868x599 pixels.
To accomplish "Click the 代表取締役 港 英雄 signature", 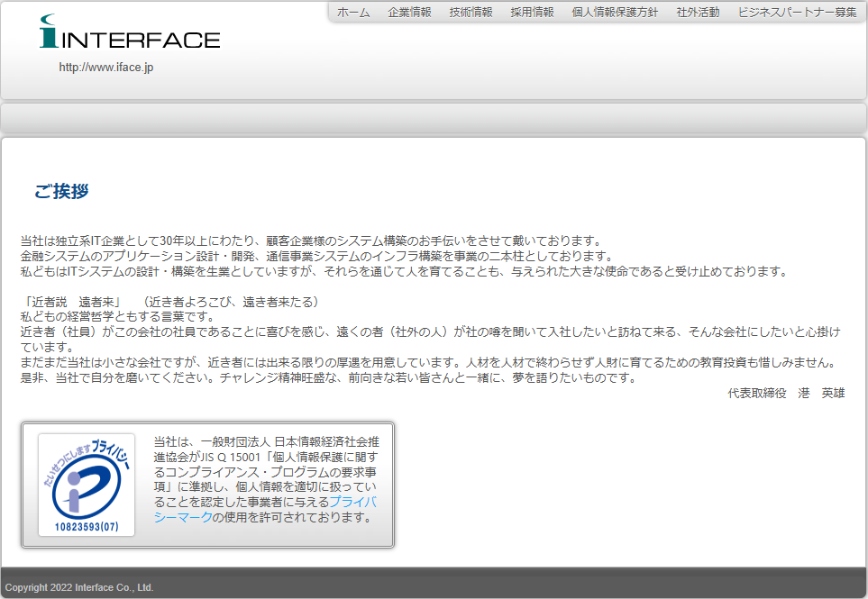I will coord(786,394).
